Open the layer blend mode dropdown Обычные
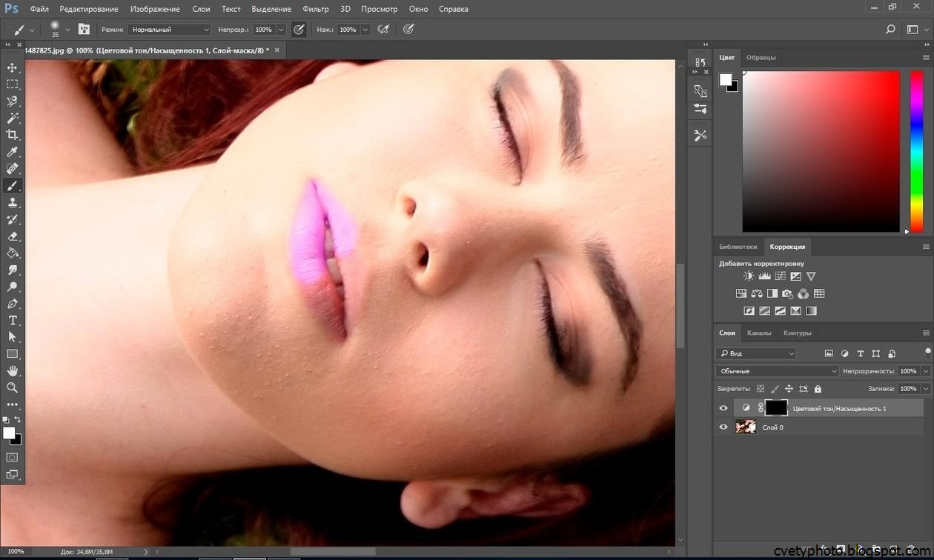The image size is (934, 560). point(777,371)
